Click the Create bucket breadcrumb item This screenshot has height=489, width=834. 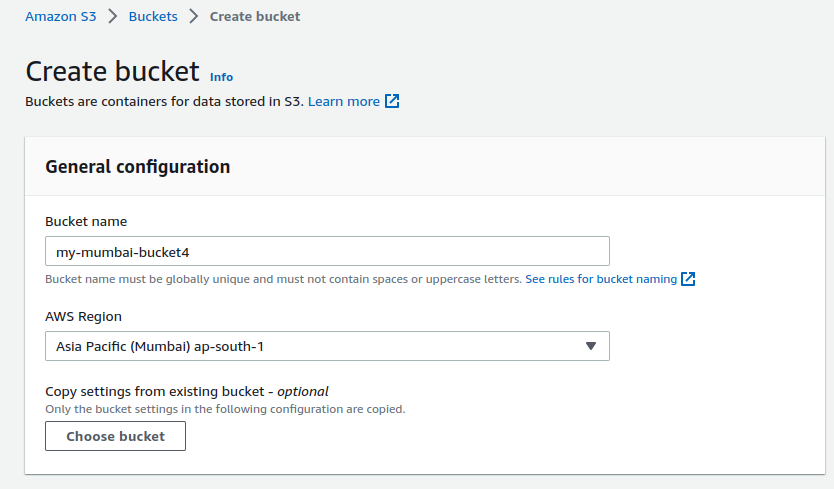coord(254,16)
